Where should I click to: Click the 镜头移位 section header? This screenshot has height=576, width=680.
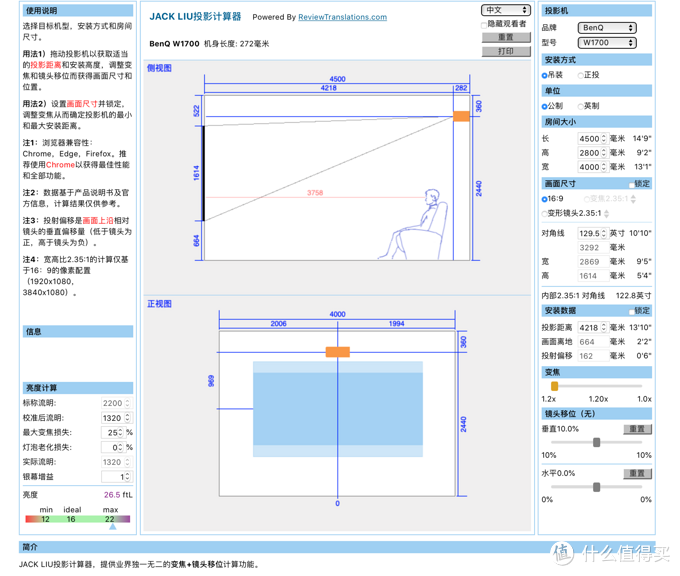596,414
